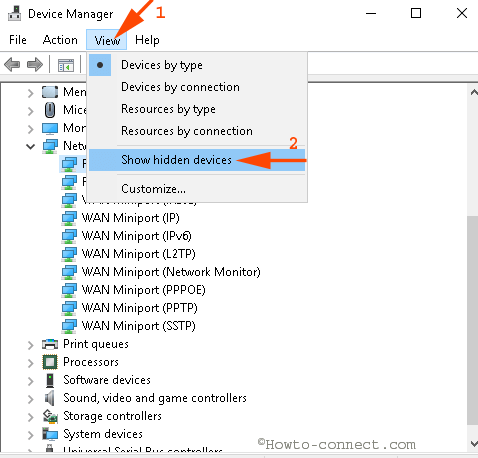Click the WAN Miniport (L2TP) adapter icon
Viewport: 478px width, 458px height.
(x=69, y=255)
